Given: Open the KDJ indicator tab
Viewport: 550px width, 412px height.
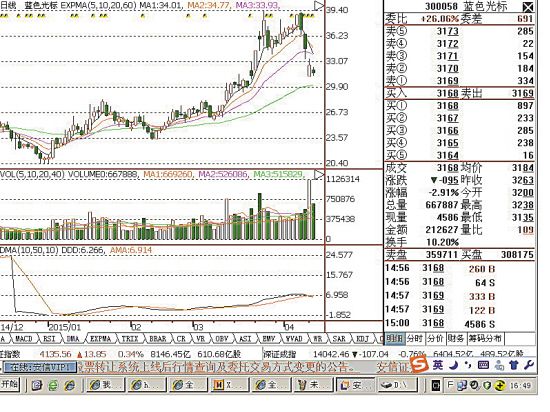Looking at the screenshot, I should pos(362,339).
